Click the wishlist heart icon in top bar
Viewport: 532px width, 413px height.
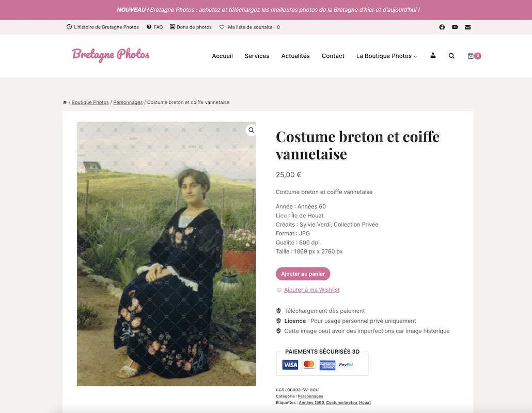point(222,27)
